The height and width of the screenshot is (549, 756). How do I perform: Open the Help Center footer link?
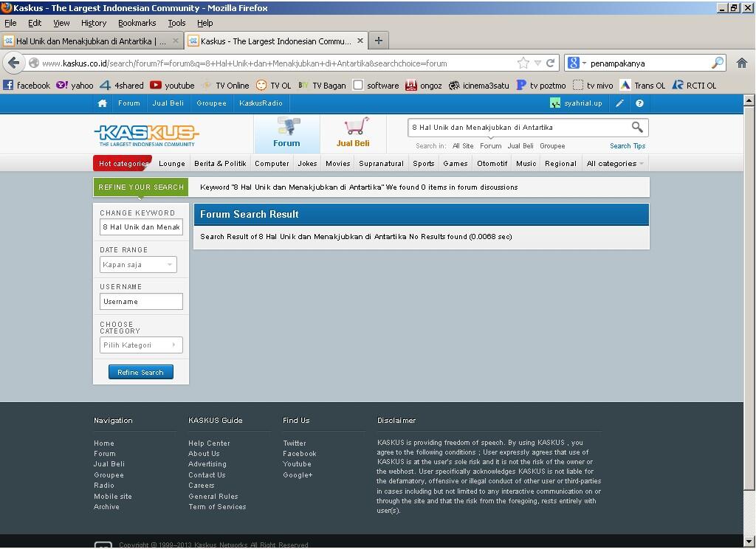[209, 443]
